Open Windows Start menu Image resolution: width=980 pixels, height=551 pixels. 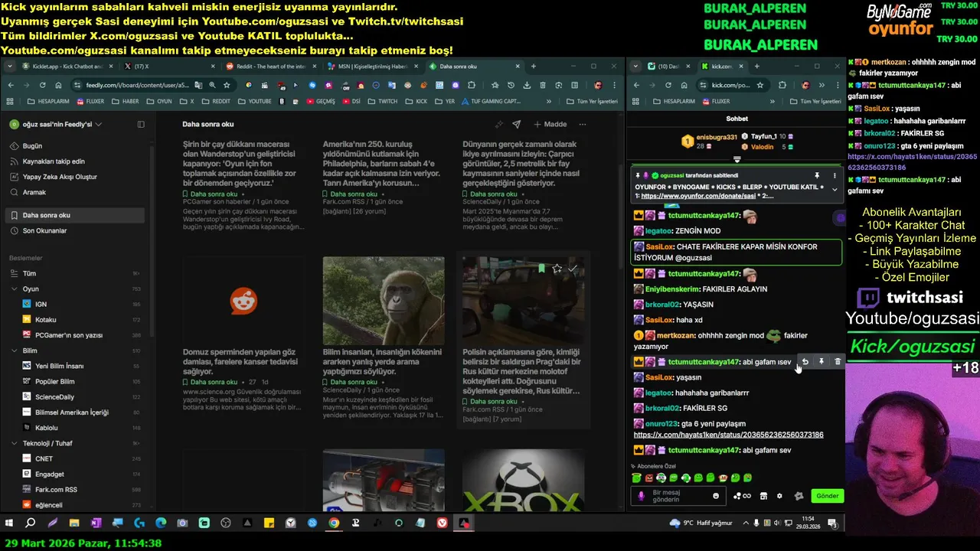coord(9,523)
